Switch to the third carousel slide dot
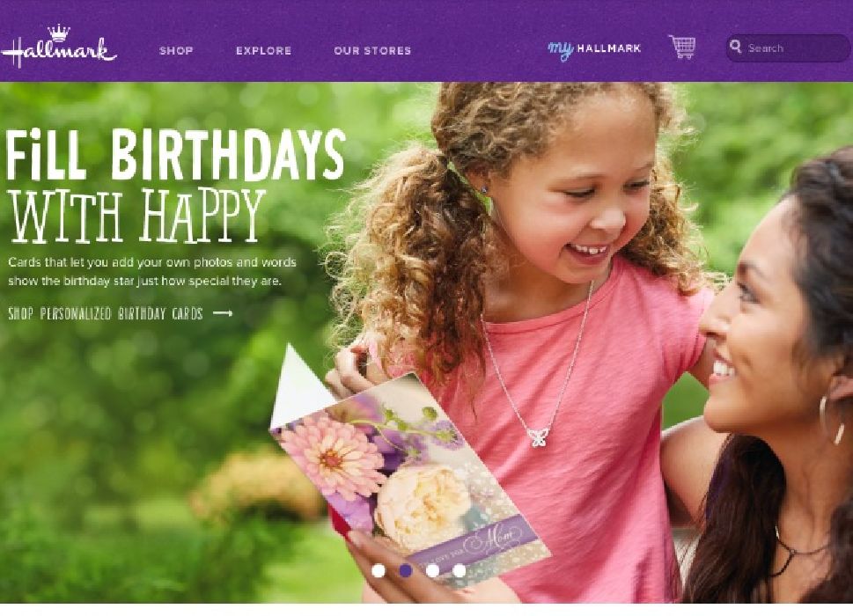This screenshot has width=853, height=616. 432,570
